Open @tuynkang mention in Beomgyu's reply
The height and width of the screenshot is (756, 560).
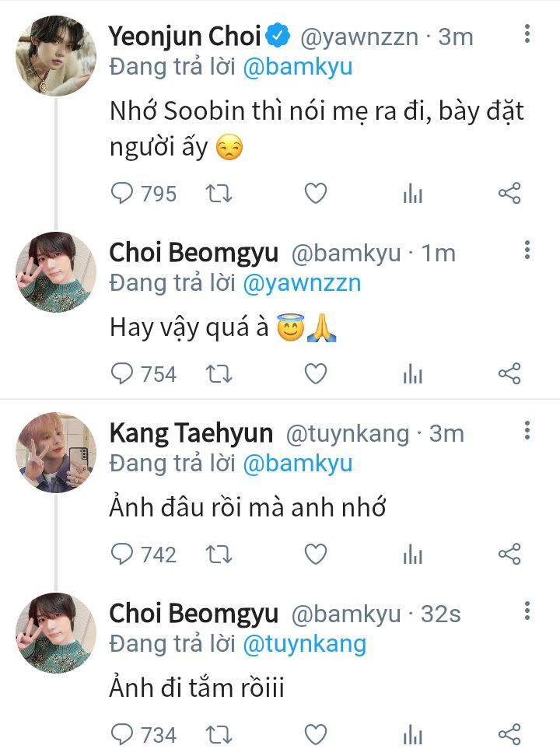304,644
